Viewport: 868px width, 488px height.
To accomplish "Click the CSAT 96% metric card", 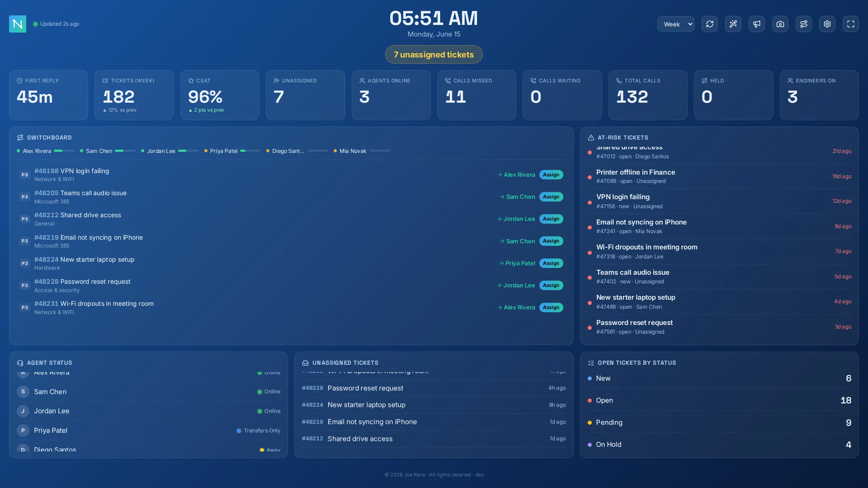I will [x=220, y=95].
